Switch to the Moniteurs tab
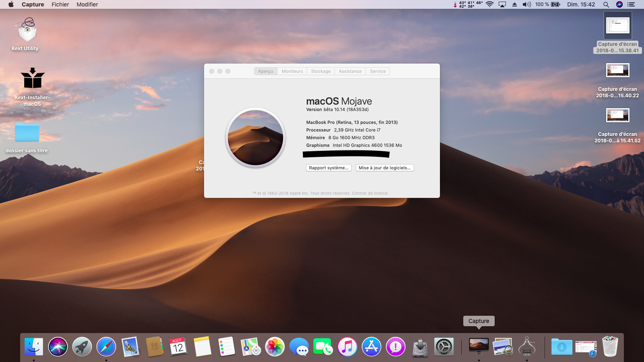Viewport: 644px width, 362px height. [292, 71]
